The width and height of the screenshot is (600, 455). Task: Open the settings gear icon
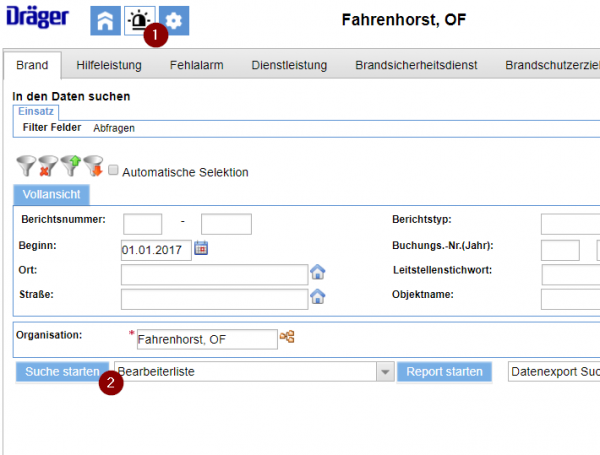pyautogui.click(x=174, y=21)
